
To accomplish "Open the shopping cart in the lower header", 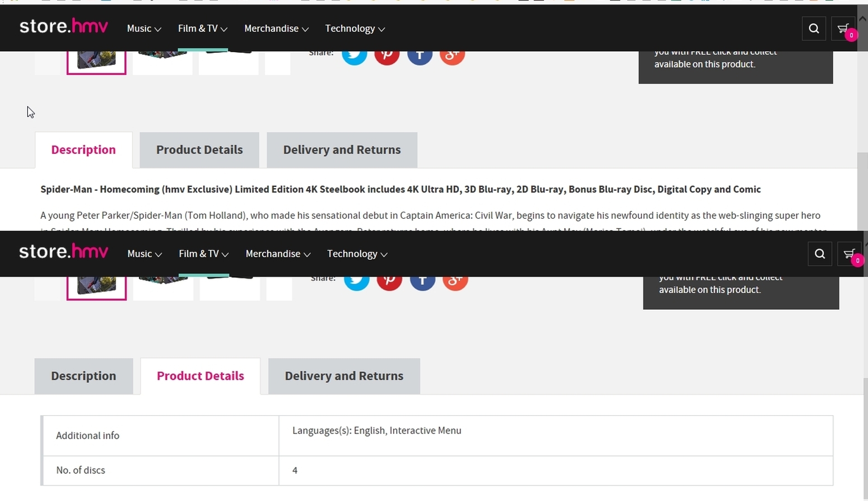I will tap(849, 254).
